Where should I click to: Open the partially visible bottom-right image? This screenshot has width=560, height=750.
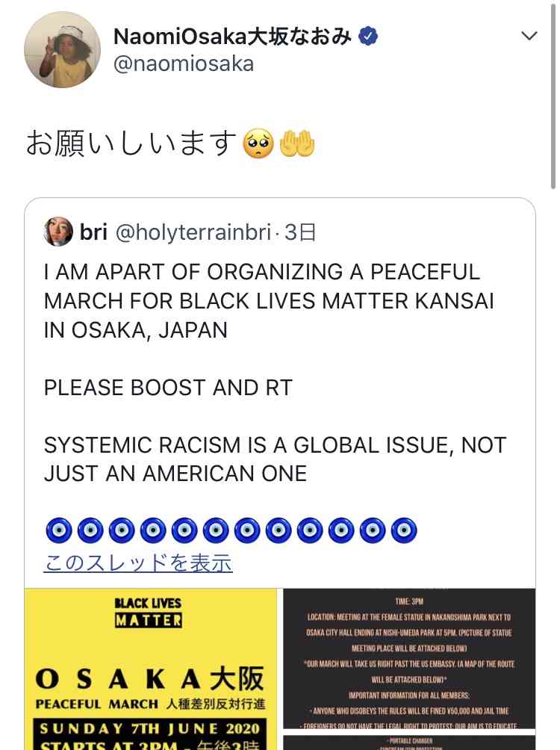[x=409, y=742]
